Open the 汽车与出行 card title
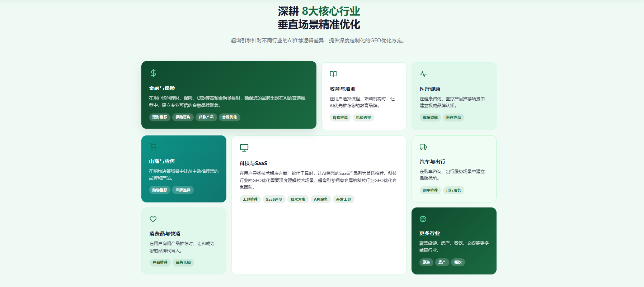644x287 pixels. click(433, 162)
